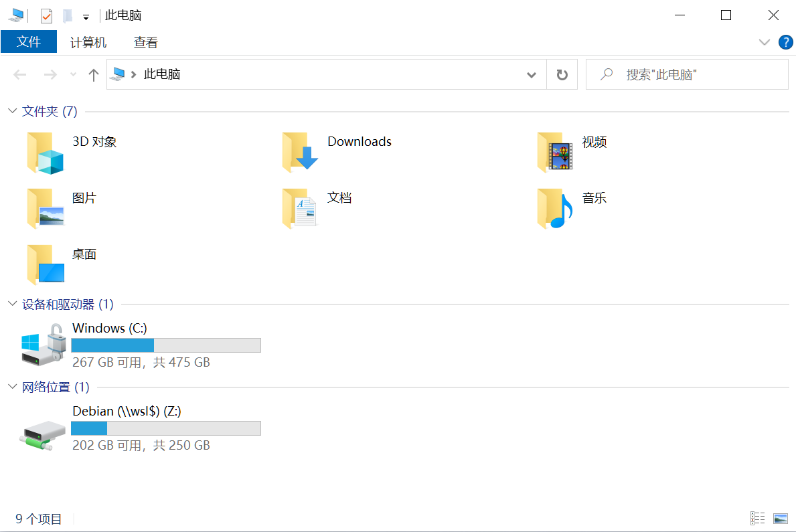The width and height of the screenshot is (796, 532).
Task: Select the 文档 documents folder
Action: click(300, 208)
